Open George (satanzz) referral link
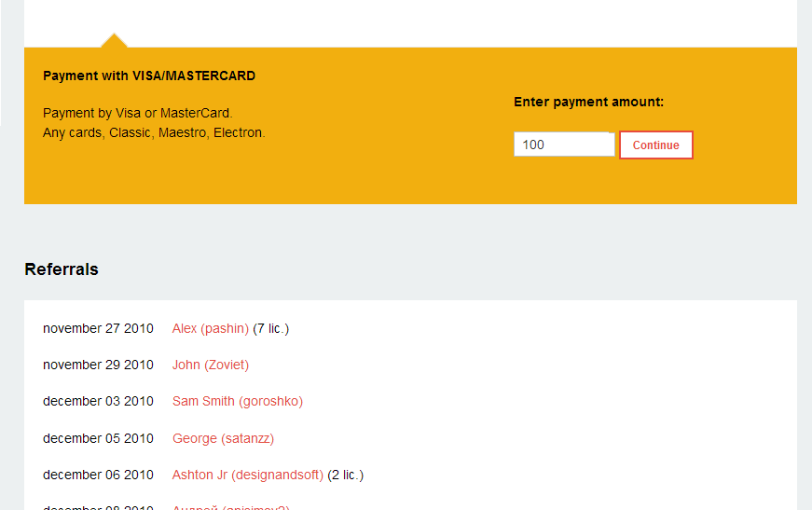 [x=223, y=438]
